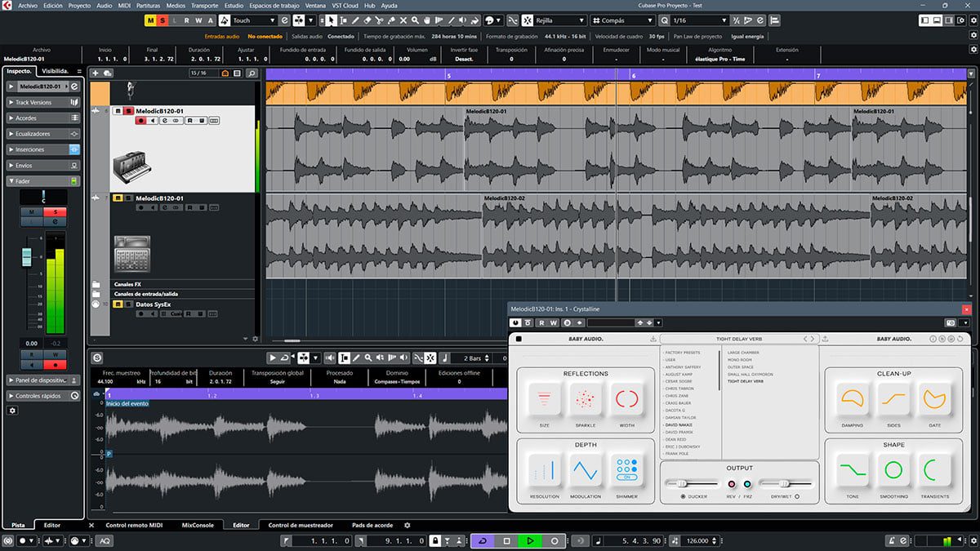Click the Dry/Wet slider in Output
Screen dimensions: 980x551
pos(786,484)
